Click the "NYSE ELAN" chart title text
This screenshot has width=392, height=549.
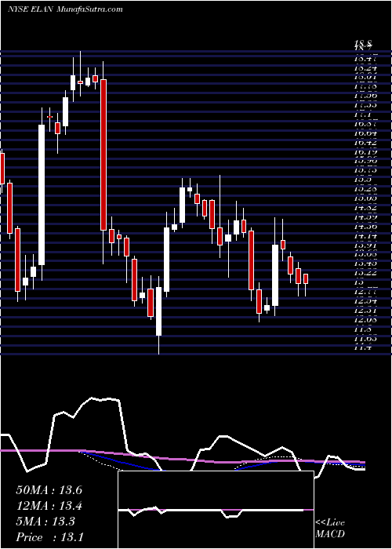31,9
